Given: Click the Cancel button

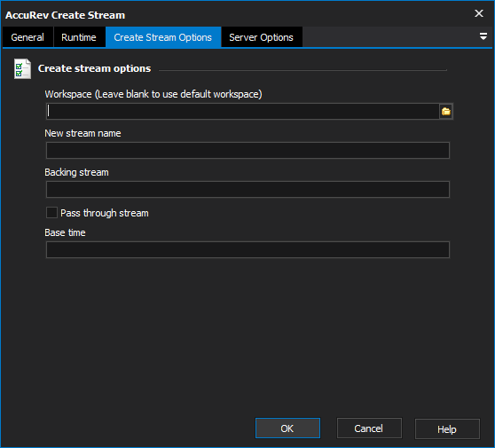Looking at the screenshot, I should point(369,428).
